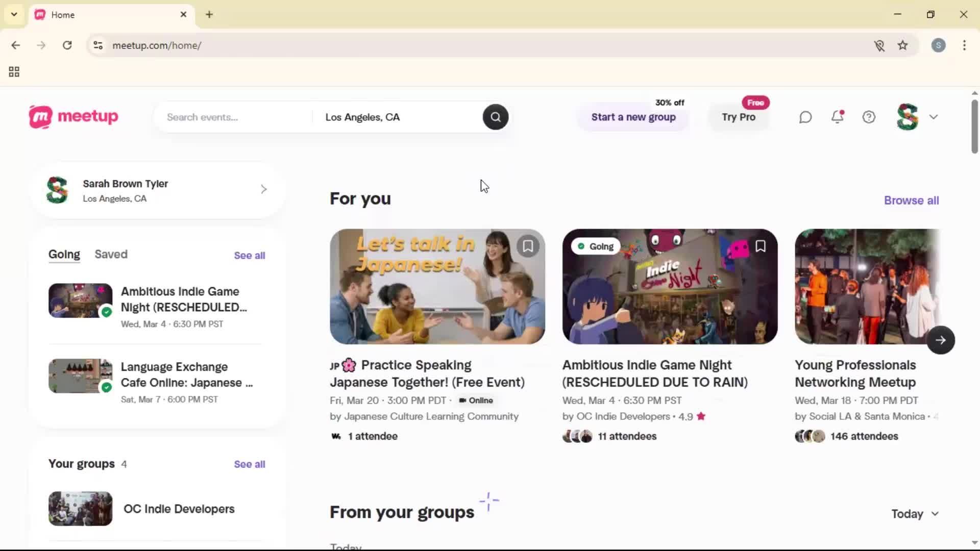Open Browse all for recommended events
Image resolution: width=980 pixels, height=551 pixels.
[911, 200]
